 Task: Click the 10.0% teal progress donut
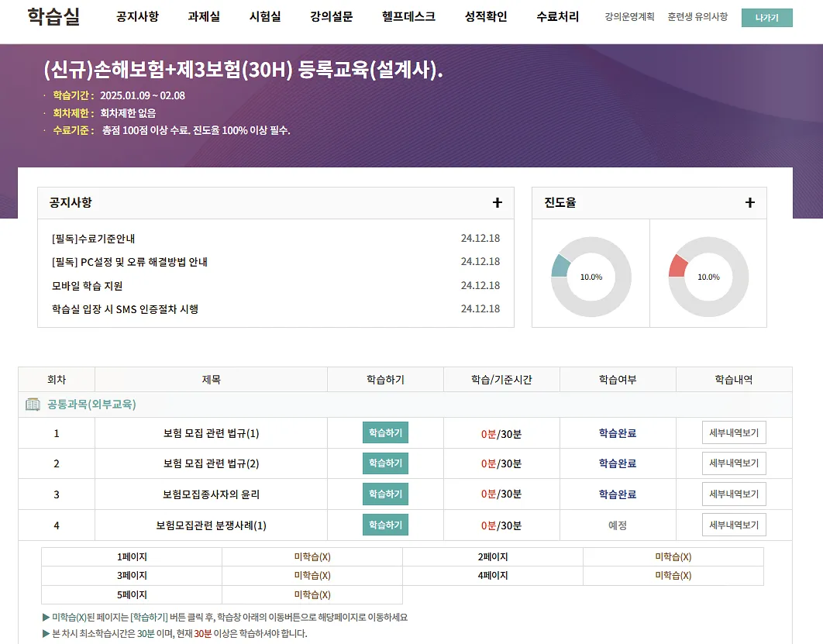(591, 275)
